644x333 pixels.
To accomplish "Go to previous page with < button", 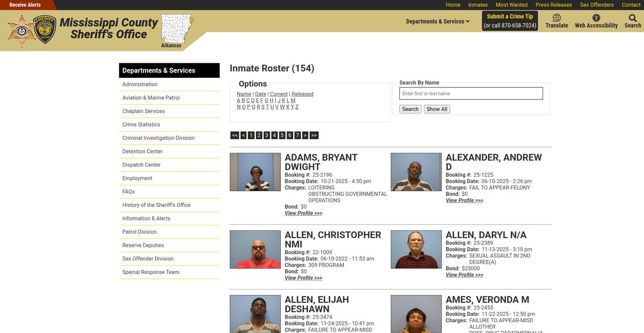I will (243, 135).
